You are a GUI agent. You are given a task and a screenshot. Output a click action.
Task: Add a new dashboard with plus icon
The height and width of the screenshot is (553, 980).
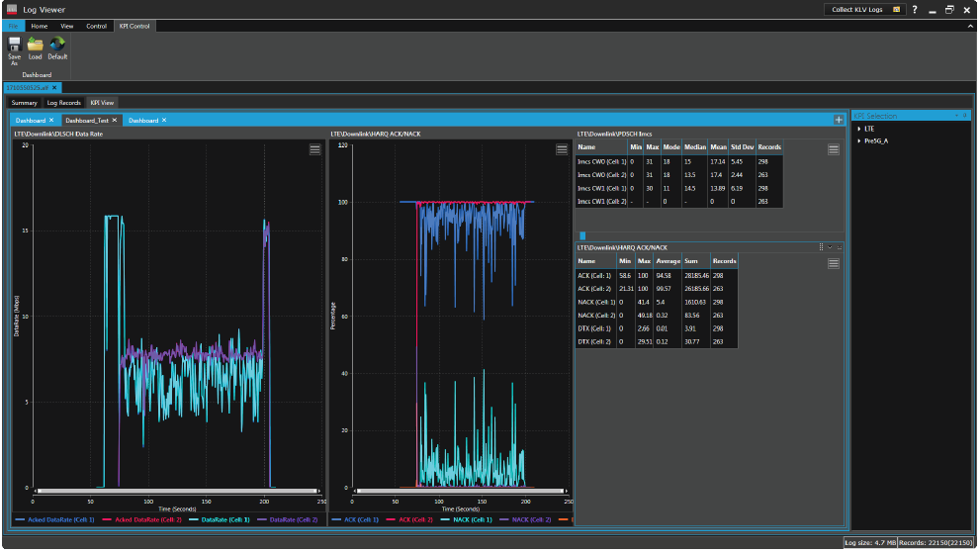point(839,120)
